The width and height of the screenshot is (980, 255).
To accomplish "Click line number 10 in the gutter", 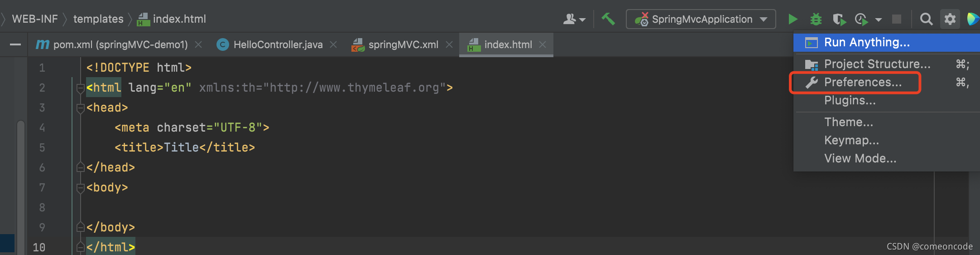I will [x=39, y=248].
